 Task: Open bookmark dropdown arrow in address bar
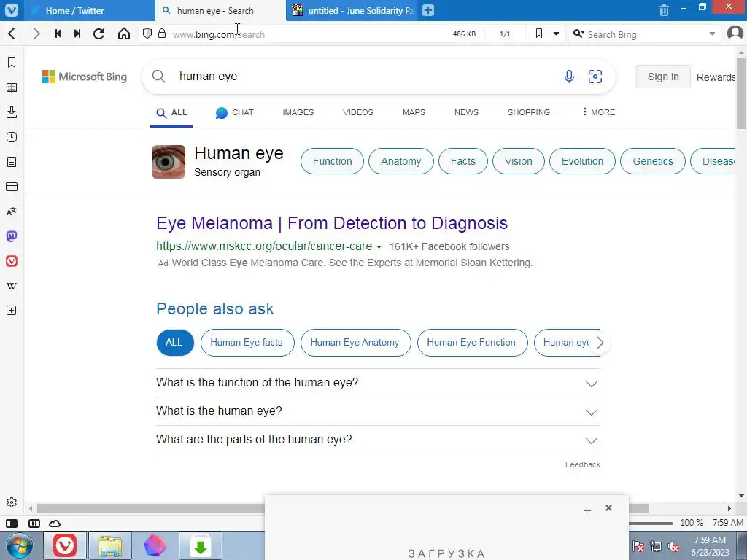coord(556,34)
